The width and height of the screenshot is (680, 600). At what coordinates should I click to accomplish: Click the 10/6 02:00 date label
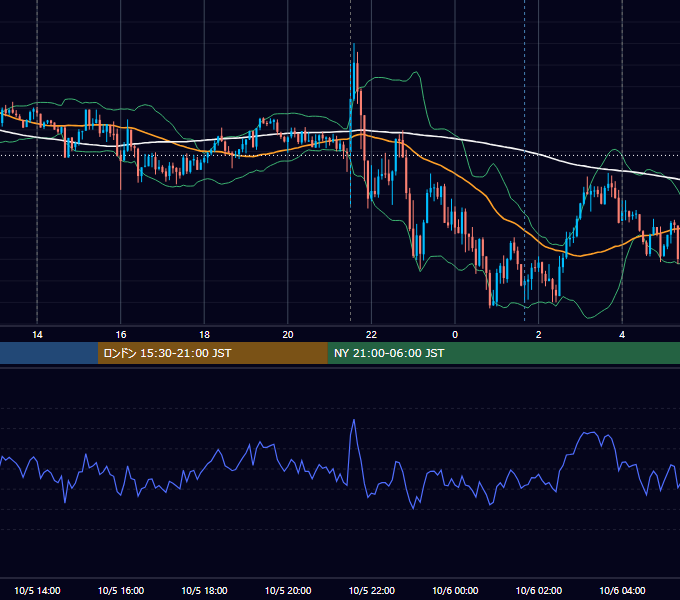click(x=539, y=590)
